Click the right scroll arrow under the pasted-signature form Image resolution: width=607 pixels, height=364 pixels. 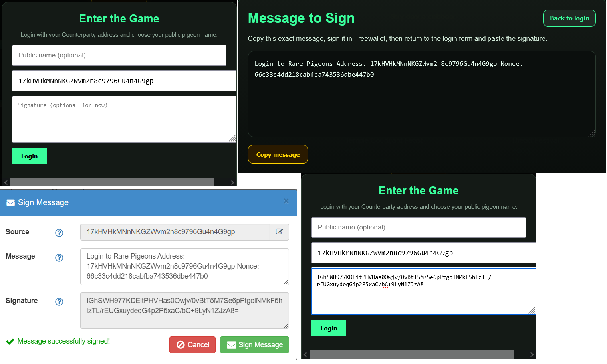532,354
